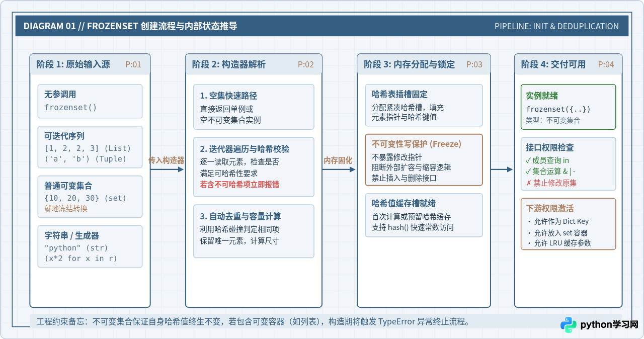Click the code line "[1, 2, 2, 3] (List)"
Screen dimensions: 644x339
coord(88,148)
